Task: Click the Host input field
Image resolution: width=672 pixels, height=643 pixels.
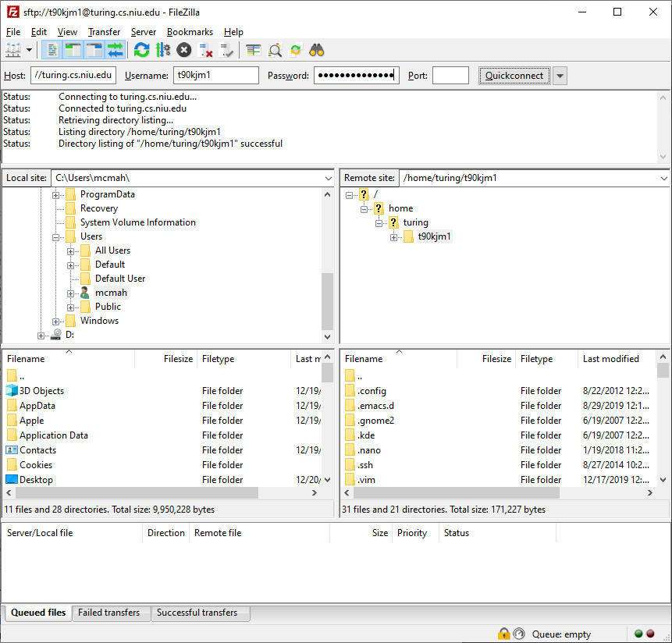Action: (73, 76)
